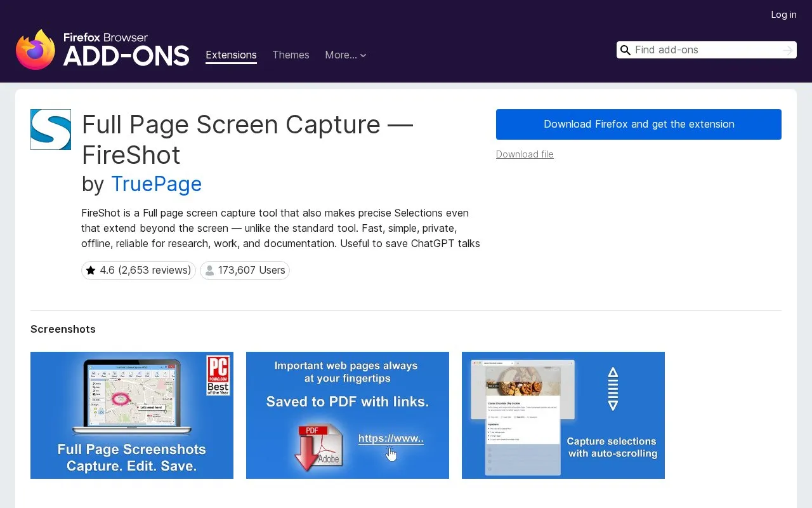
Task: Click the users person icon
Action: [x=209, y=271]
